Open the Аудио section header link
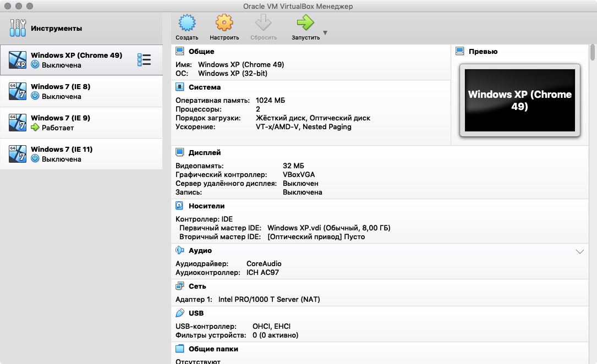 pos(200,250)
